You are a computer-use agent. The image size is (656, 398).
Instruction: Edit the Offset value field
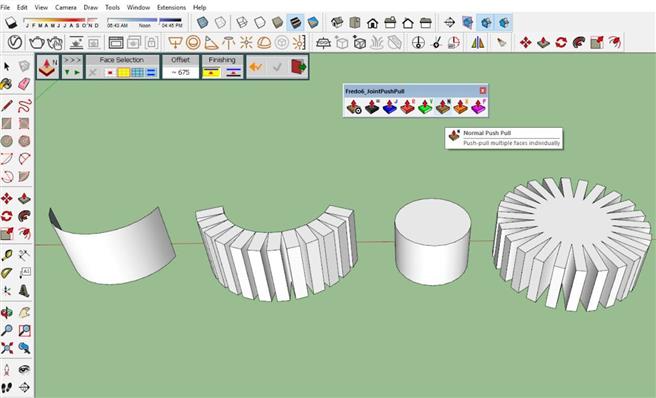point(180,72)
